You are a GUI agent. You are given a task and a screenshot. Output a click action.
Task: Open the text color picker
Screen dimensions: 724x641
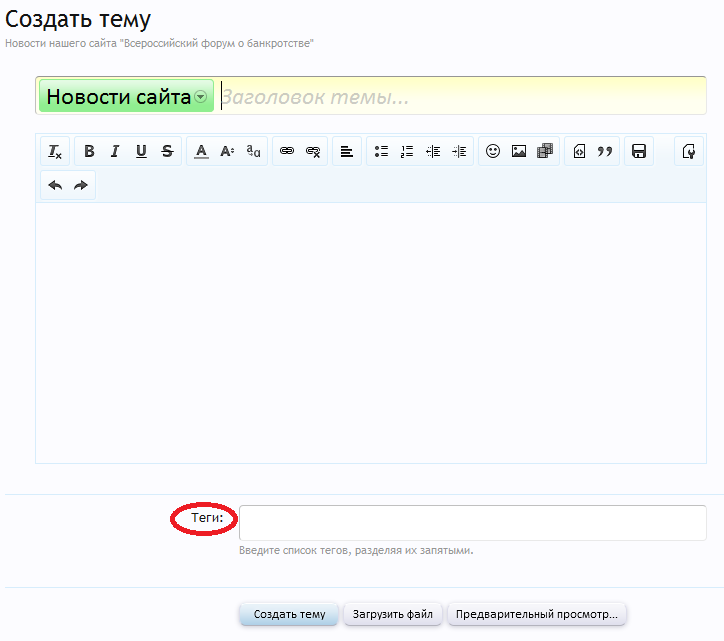pyautogui.click(x=201, y=151)
